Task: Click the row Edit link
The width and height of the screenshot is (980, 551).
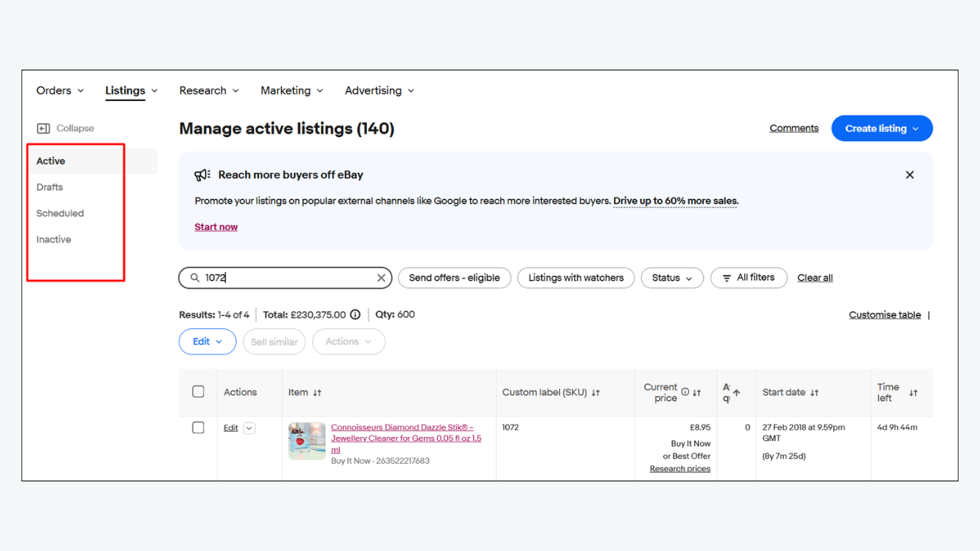Action: point(230,429)
